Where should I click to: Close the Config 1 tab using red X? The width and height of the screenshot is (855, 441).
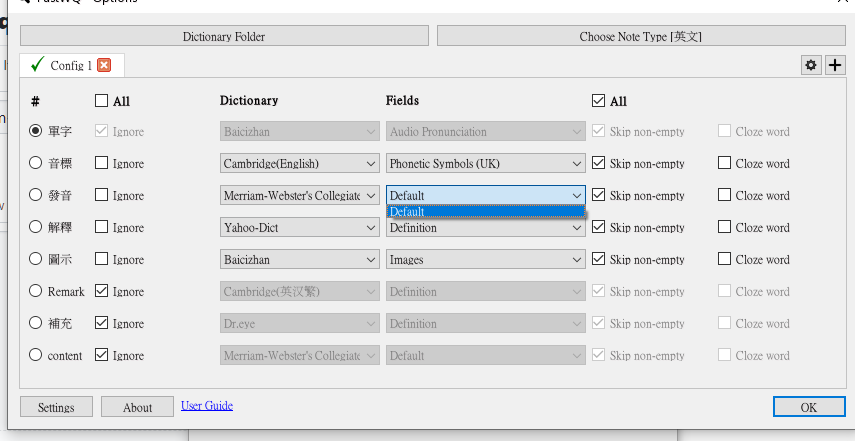(104, 65)
